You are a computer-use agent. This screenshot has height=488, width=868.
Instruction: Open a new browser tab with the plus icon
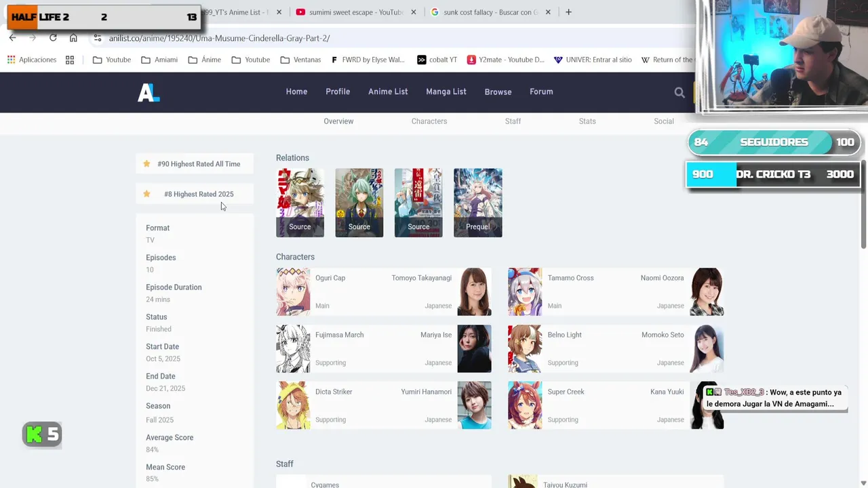[568, 12]
